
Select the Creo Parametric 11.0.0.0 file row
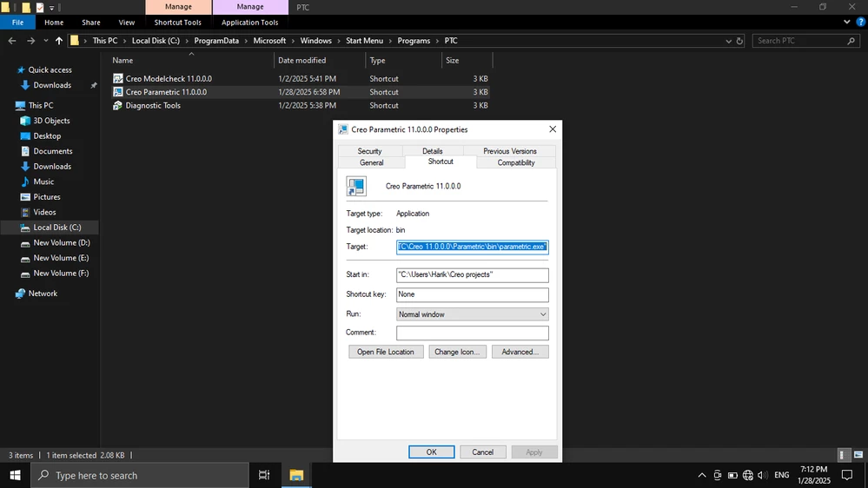[300, 92]
